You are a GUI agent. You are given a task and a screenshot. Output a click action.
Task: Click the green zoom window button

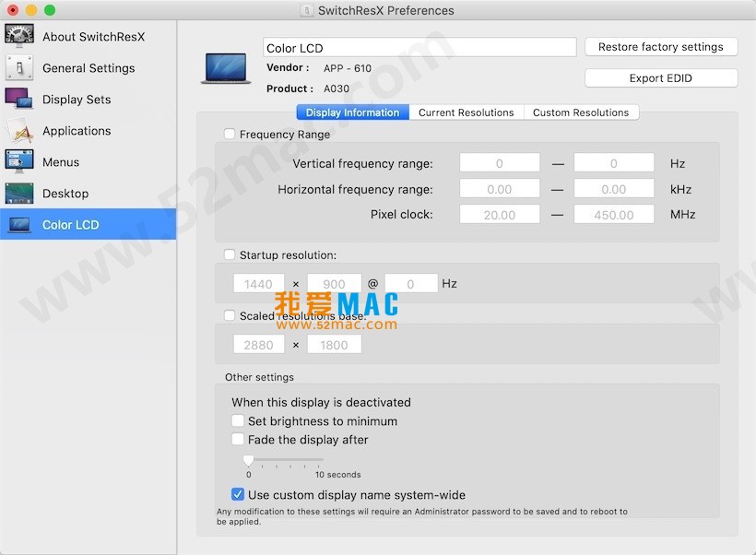(x=50, y=9)
